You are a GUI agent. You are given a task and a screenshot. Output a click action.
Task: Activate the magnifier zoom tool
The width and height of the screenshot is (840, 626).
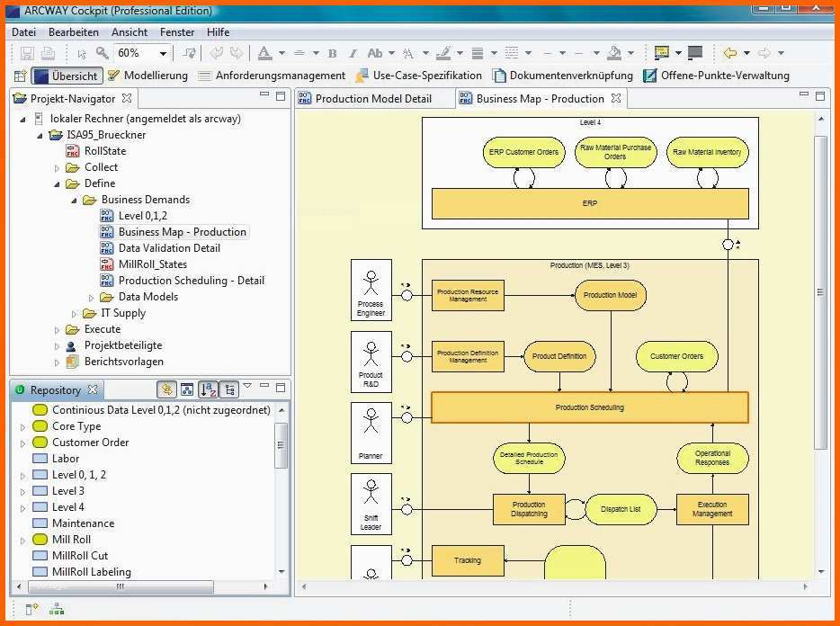tap(102, 53)
